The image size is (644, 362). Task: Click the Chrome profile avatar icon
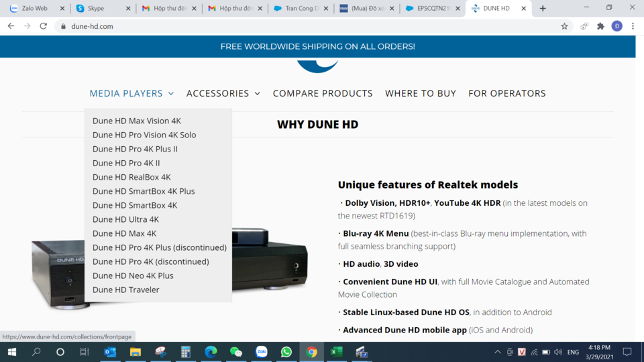[x=617, y=26]
